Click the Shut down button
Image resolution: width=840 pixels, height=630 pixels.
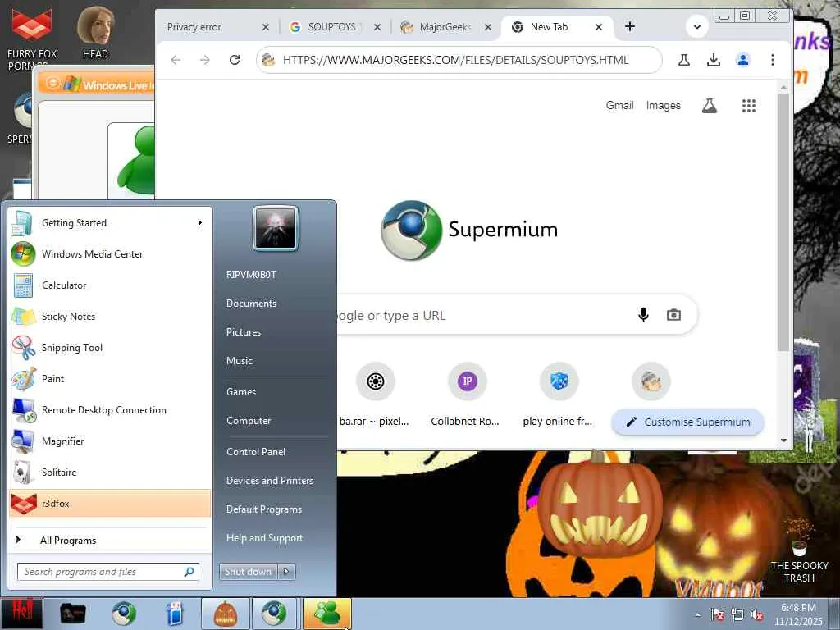click(248, 572)
